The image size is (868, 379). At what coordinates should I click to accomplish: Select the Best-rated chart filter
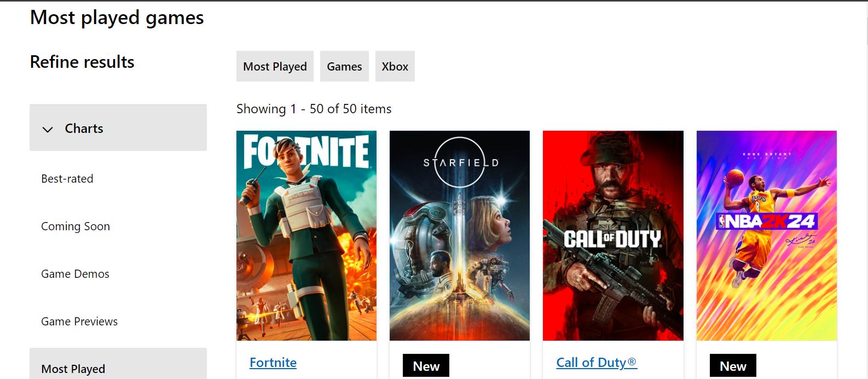click(67, 179)
